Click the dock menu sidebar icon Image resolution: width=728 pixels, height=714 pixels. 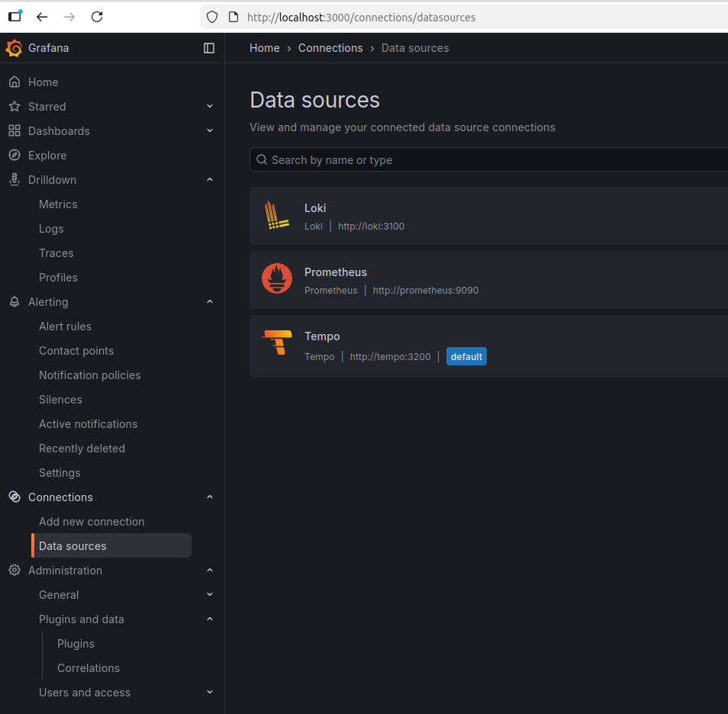(209, 48)
